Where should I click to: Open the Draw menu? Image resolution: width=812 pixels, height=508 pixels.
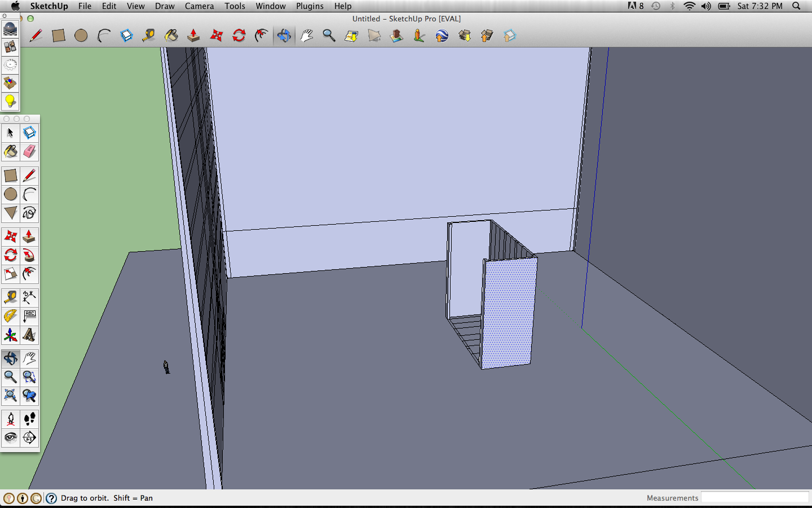pyautogui.click(x=165, y=6)
